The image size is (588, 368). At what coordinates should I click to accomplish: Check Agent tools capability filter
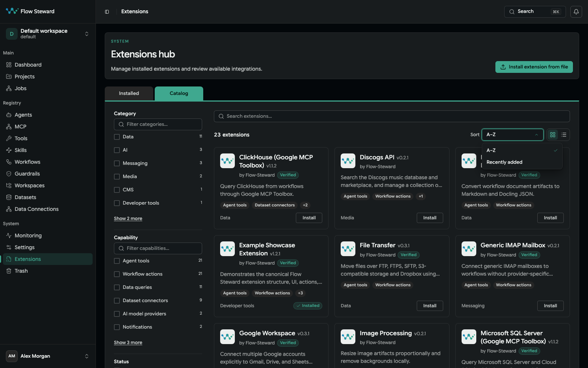[117, 261]
